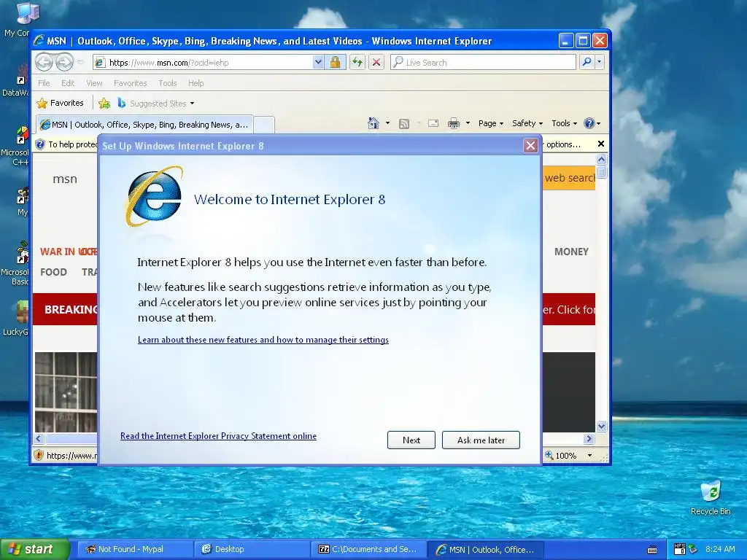Open the File menu
Screen dimensions: 747x560
click(44, 83)
